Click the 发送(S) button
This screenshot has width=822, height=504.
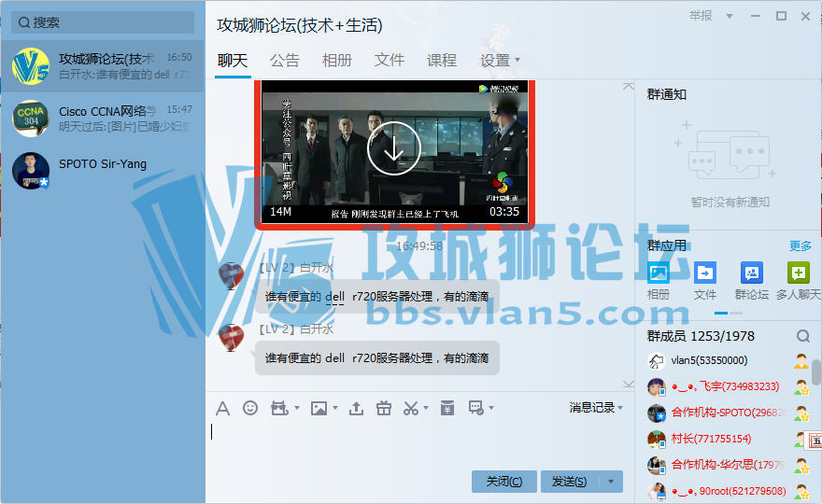coord(571,482)
